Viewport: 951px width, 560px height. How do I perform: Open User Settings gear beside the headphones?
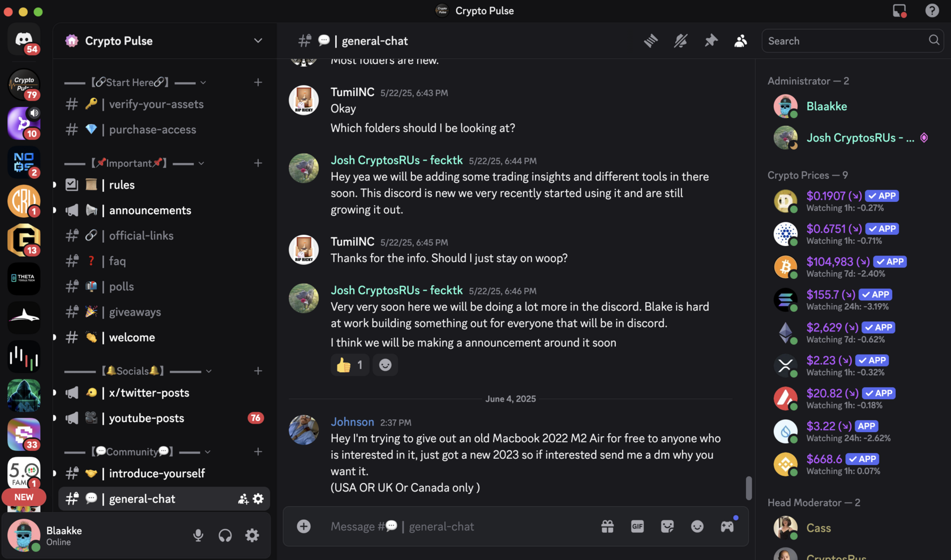(252, 535)
